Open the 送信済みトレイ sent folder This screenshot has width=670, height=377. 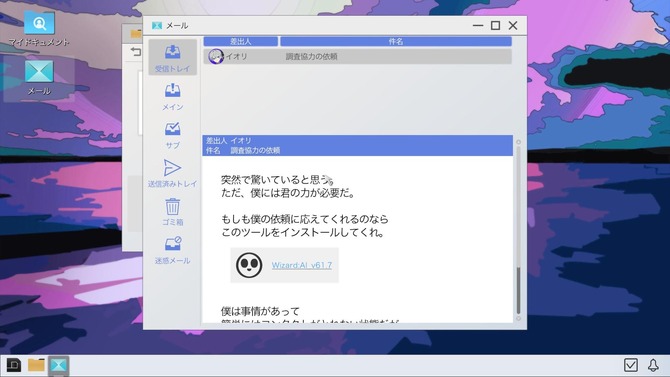point(173,173)
